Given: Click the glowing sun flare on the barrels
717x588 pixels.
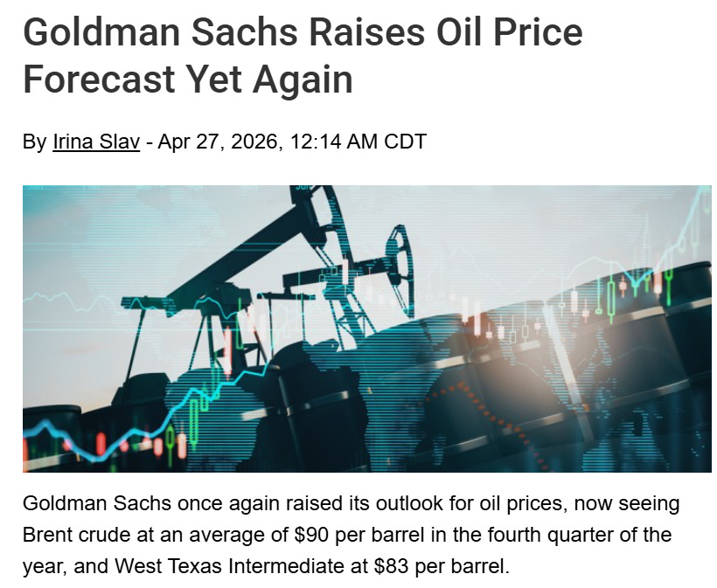Looking at the screenshot, I should pyautogui.click(x=565, y=345).
